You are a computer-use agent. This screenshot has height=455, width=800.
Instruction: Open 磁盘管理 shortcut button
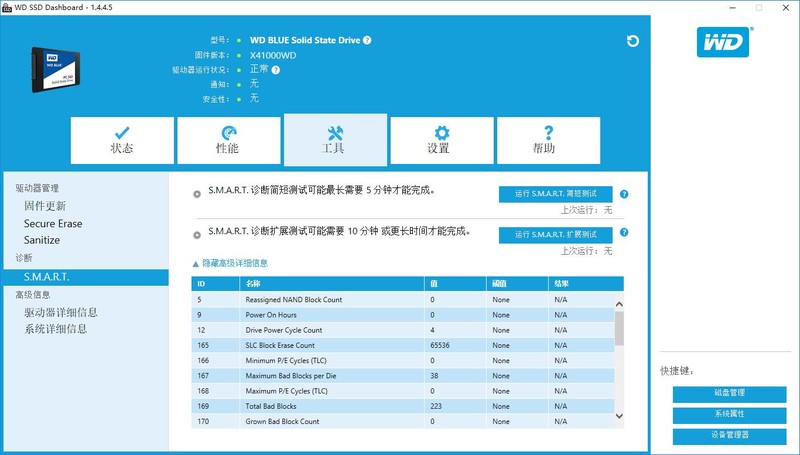pyautogui.click(x=729, y=393)
